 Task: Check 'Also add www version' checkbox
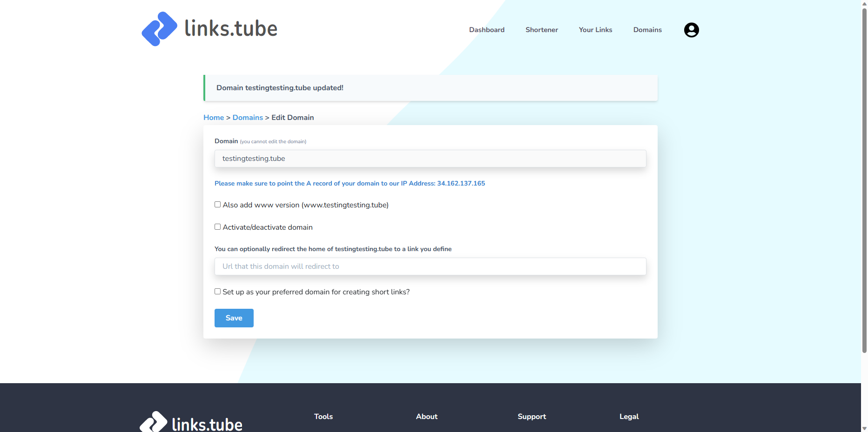(217, 205)
